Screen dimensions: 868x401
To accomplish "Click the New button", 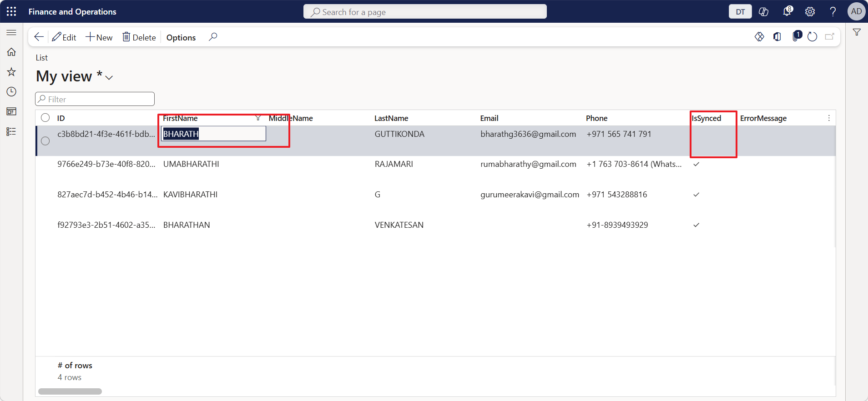I will pos(99,37).
